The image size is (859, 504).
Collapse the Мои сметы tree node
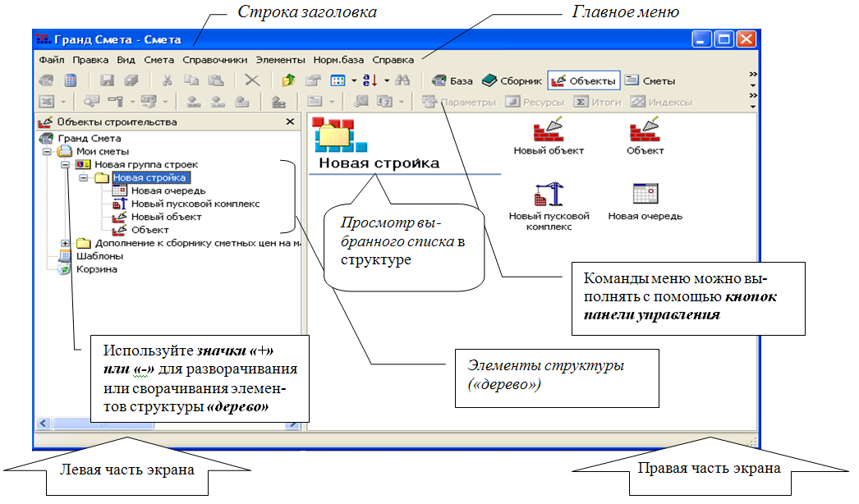click(x=47, y=152)
